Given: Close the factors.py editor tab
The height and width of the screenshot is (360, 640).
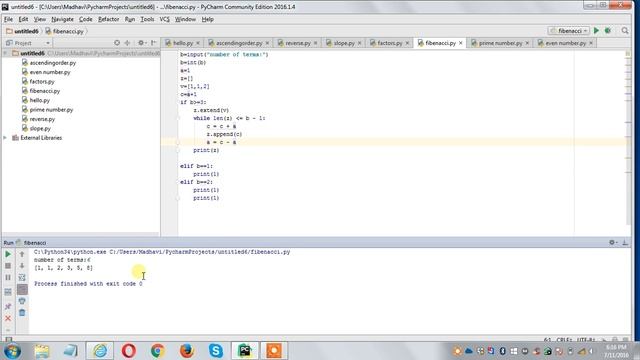Looking at the screenshot, I should coord(407,43).
